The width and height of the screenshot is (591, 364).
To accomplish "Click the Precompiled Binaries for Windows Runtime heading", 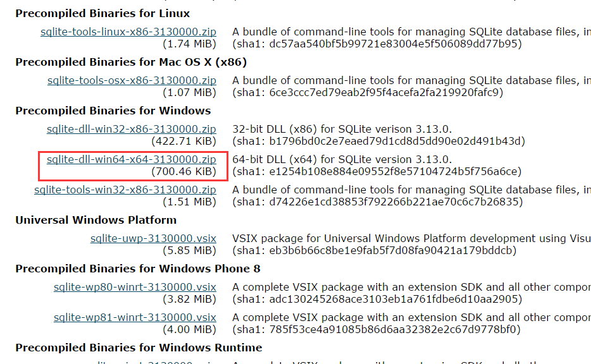I will point(139,348).
